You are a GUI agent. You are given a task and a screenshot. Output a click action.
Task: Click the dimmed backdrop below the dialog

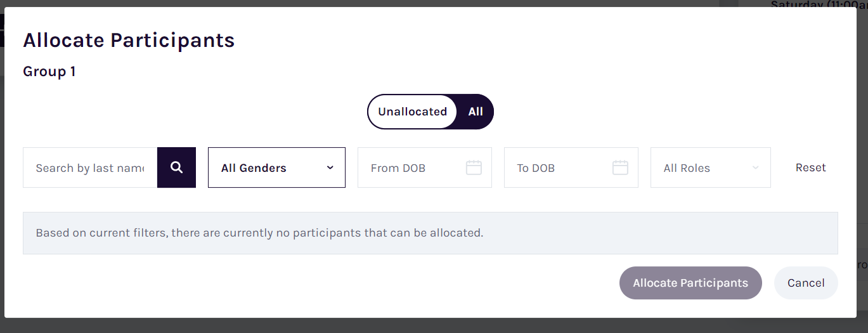click(434, 325)
